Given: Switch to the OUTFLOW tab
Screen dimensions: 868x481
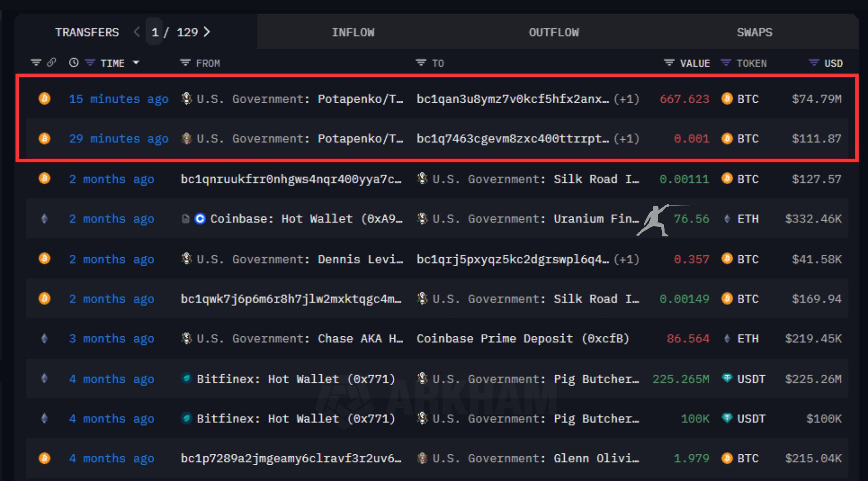Looking at the screenshot, I should (x=554, y=32).
